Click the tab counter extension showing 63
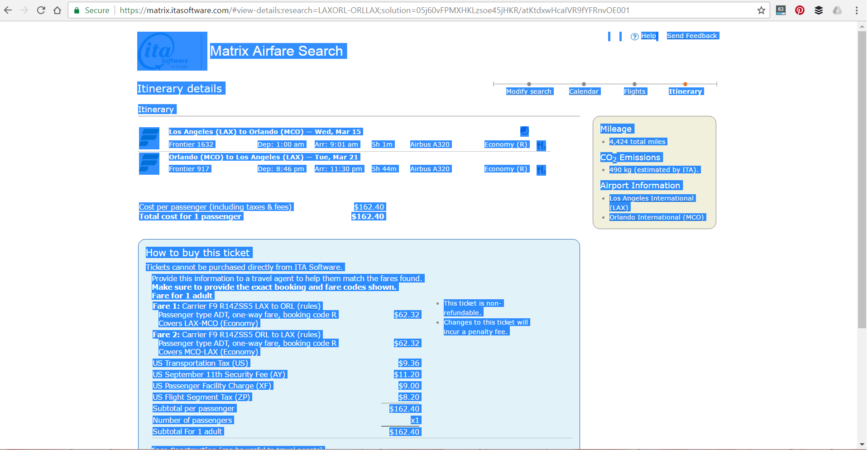868x450 pixels. (x=781, y=10)
